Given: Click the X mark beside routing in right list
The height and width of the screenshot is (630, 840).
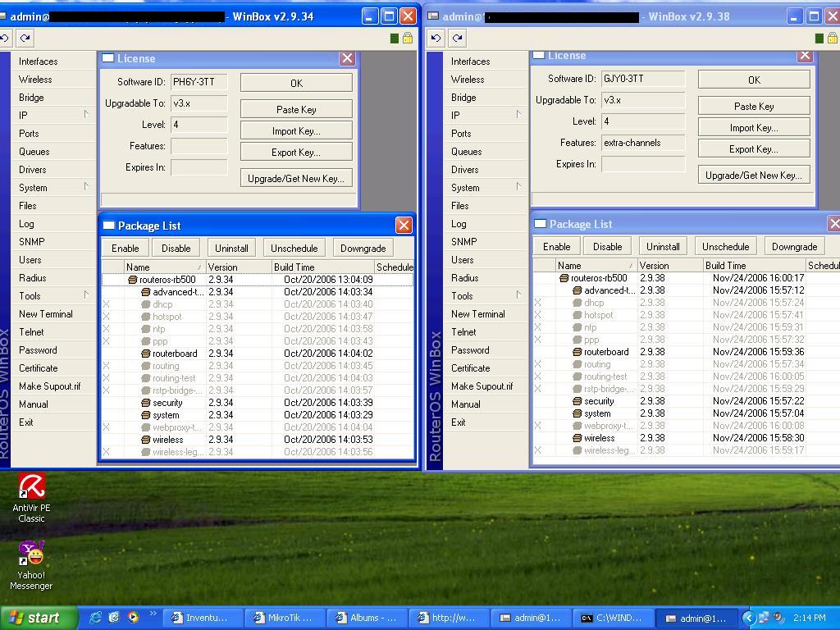Looking at the screenshot, I should click(537, 364).
